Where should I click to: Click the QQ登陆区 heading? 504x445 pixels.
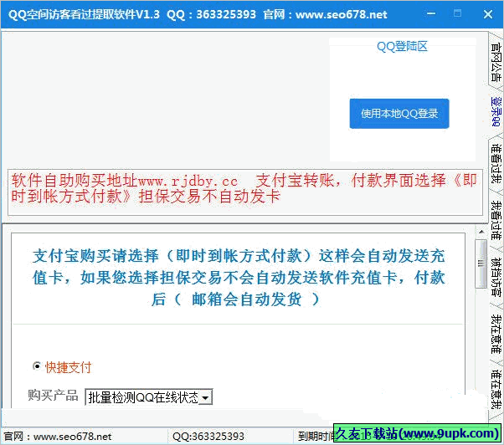tap(402, 47)
